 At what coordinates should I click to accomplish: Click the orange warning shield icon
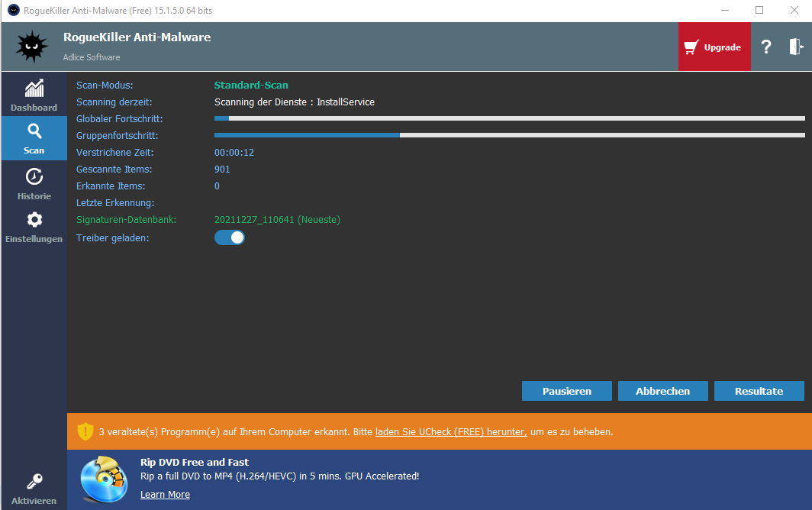click(85, 431)
